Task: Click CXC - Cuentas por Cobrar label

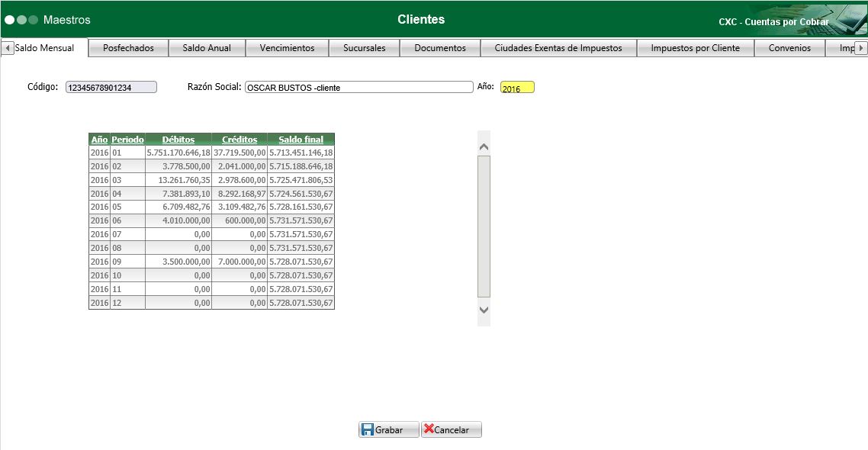Action: coord(773,22)
